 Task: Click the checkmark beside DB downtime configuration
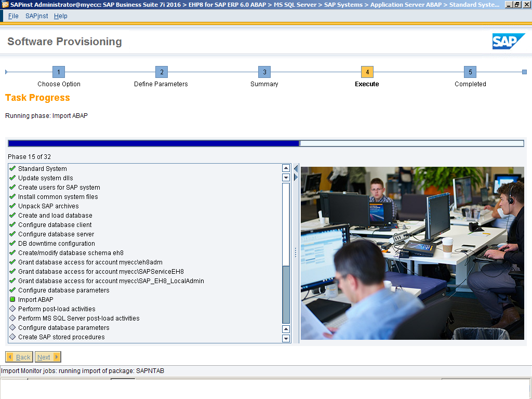[12, 243]
